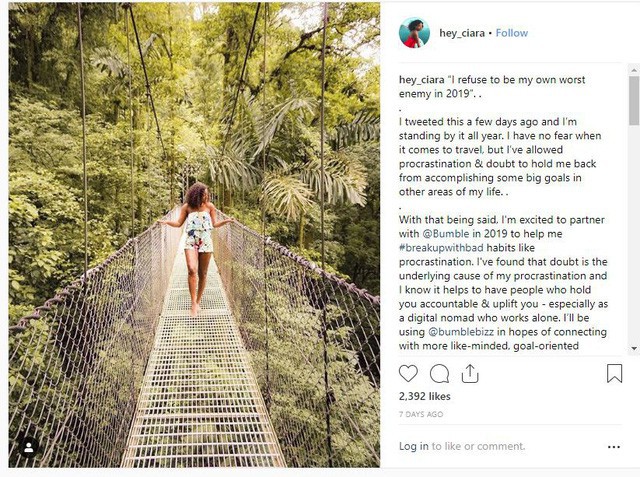Open the hey_ciara profile picture

(414, 33)
